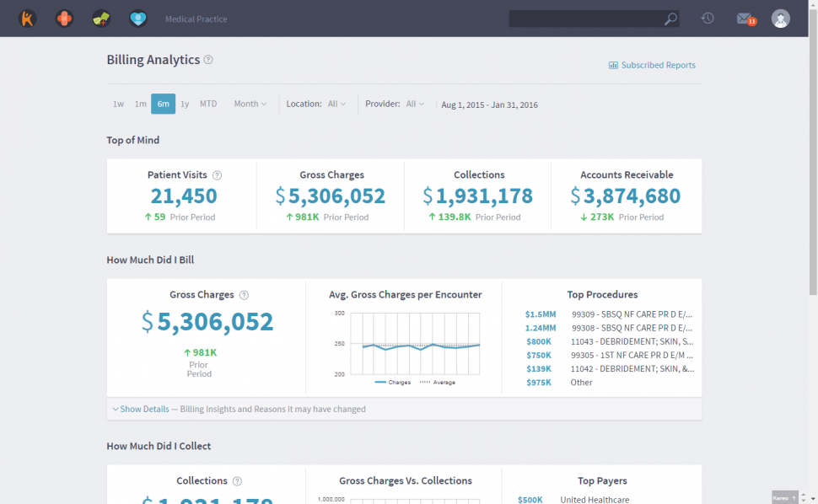Open the Provider filter dropdown
Viewport: 818px width, 504px height.
(415, 104)
